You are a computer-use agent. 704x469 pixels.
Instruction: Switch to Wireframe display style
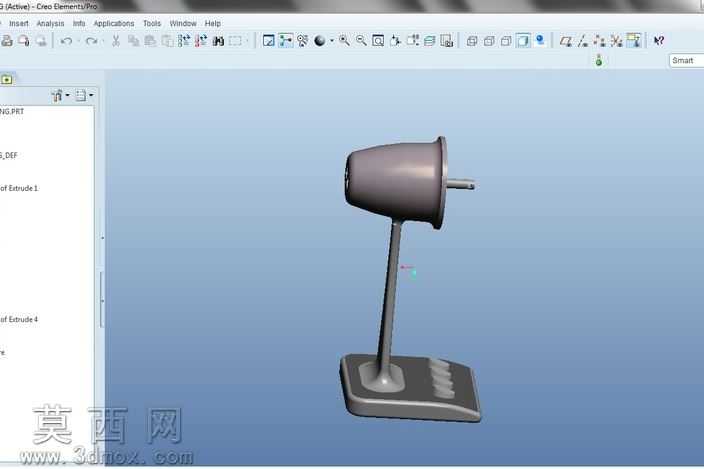point(472,41)
